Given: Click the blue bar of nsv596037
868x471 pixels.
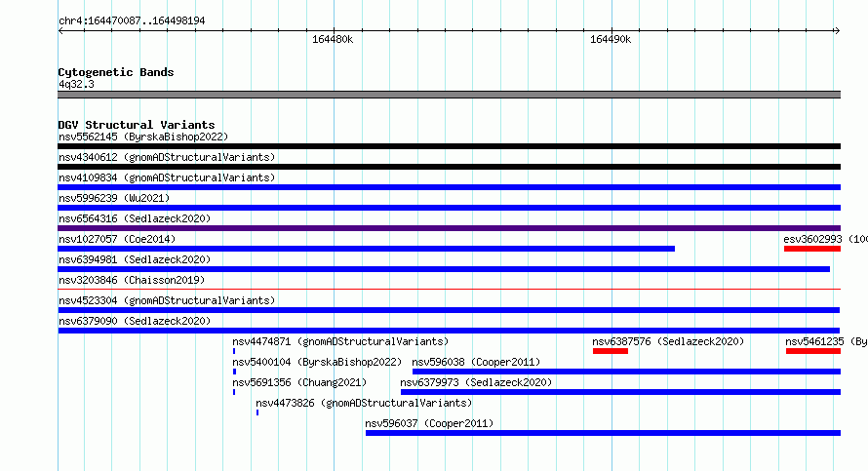Looking at the screenshot, I should pyautogui.click(x=603, y=433).
